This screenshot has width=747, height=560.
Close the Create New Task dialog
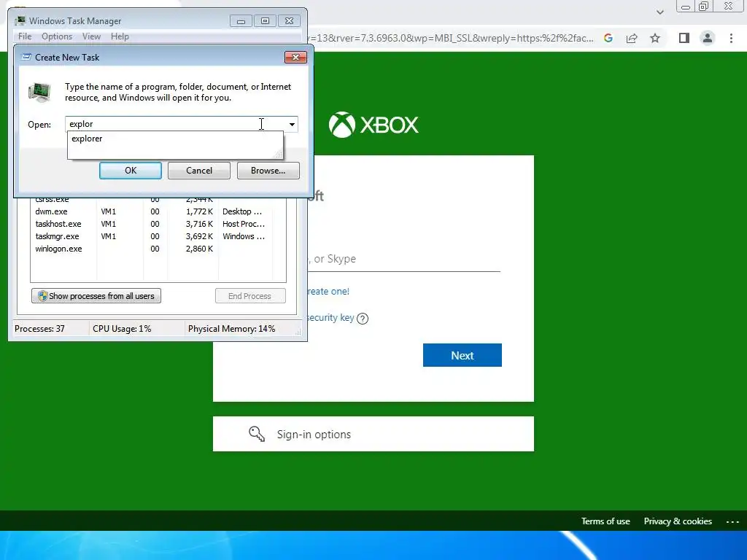(x=295, y=57)
